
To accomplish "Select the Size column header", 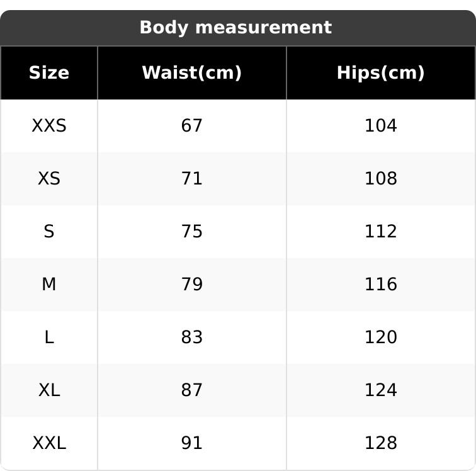I will pyautogui.click(x=49, y=73).
